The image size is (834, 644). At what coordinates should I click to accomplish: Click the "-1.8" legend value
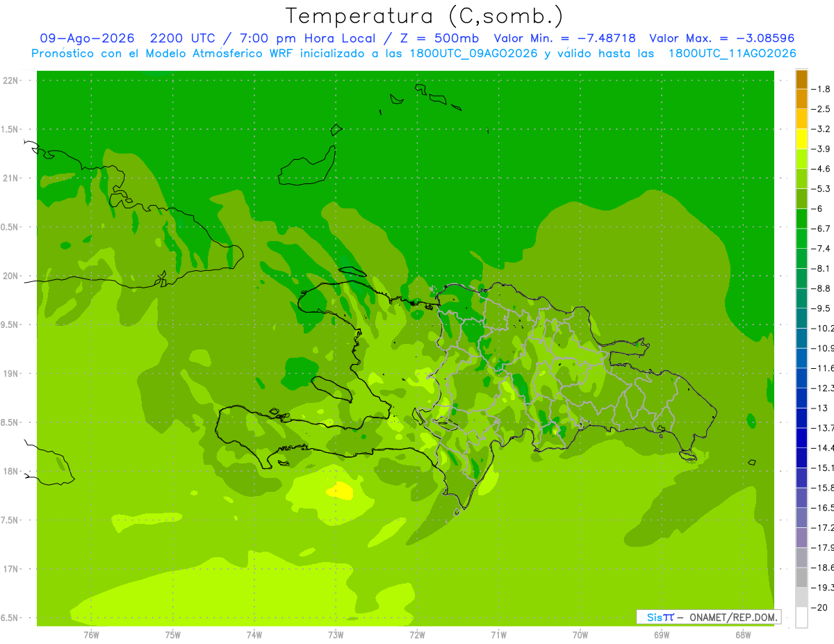(x=821, y=89)
